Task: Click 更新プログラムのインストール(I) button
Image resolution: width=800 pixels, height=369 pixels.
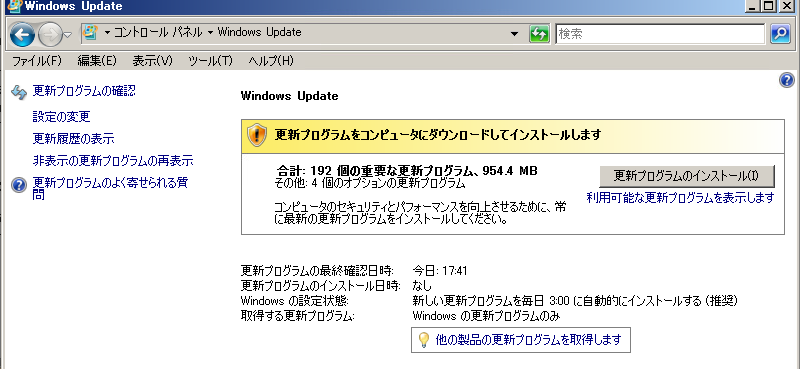Action: pyautogui.click(x=687, y=176)
